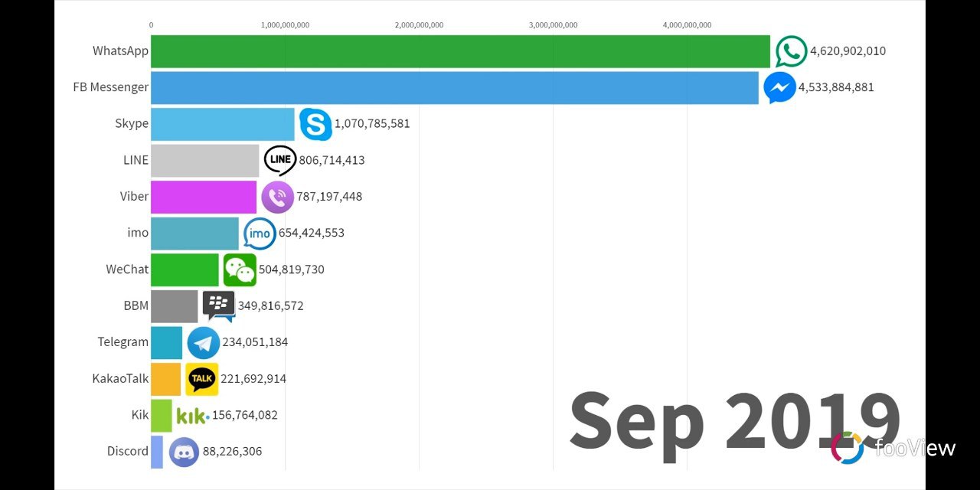Image resolution: width=980 pixels, height=490 pixels.
Task: Click the Viber logo icon
Action: coord(277,197)
